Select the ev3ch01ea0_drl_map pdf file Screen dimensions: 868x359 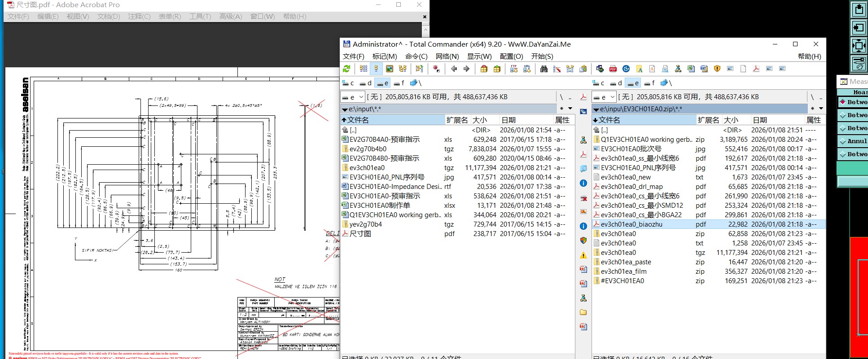631,187
